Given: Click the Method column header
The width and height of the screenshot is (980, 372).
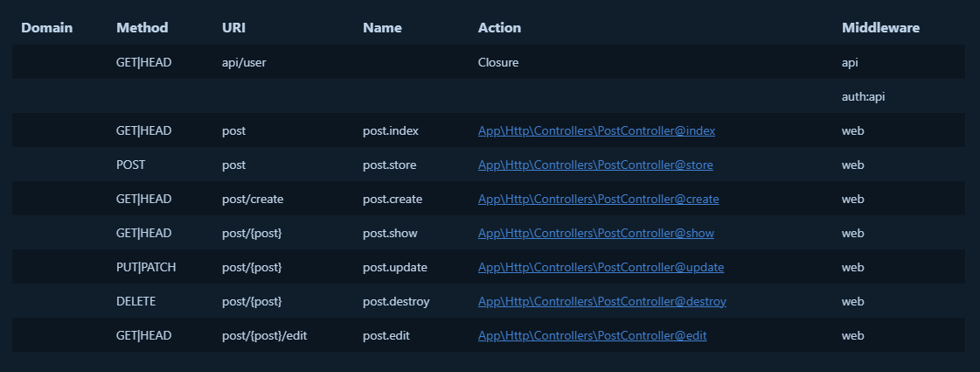Looking at the screenshot, I should pyautogui.click(x=142, y=28).
